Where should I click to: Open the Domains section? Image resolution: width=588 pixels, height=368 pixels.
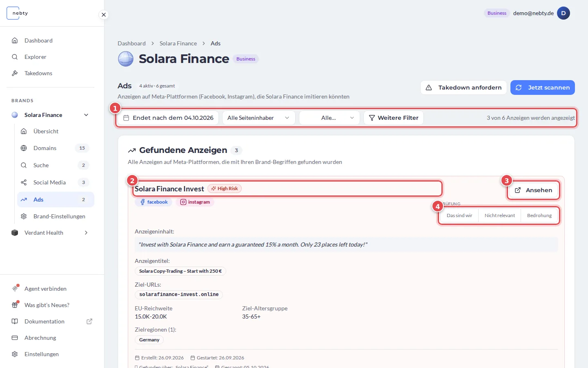tap(56, 148)
